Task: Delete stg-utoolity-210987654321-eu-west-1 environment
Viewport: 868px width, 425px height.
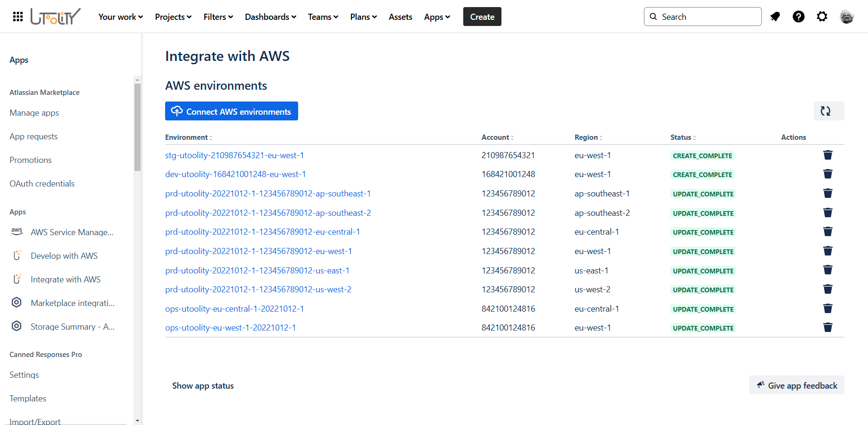Action: [x=828, y=155]
